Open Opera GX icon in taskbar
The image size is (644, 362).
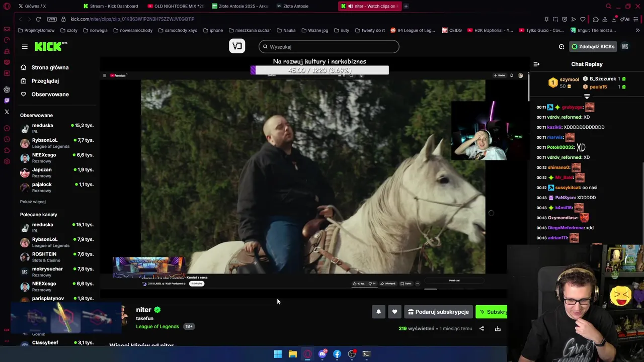(x=307, y=354)
